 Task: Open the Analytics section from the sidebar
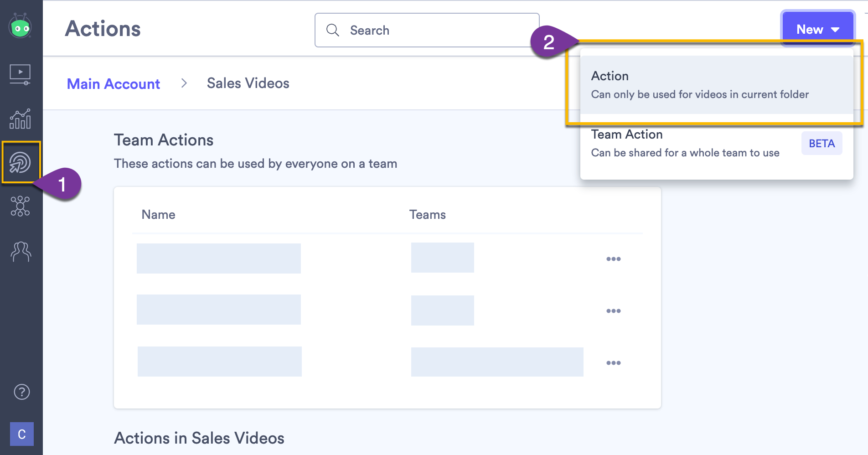pos(21,118)
